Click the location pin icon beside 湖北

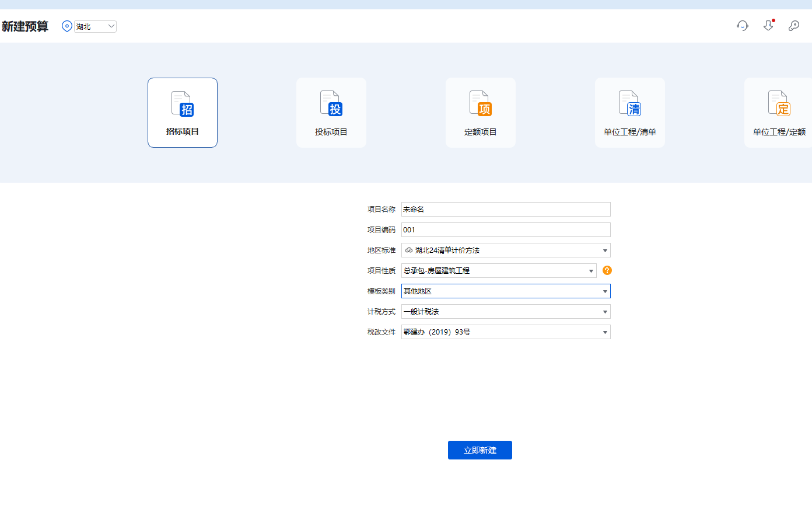[67, 26]
